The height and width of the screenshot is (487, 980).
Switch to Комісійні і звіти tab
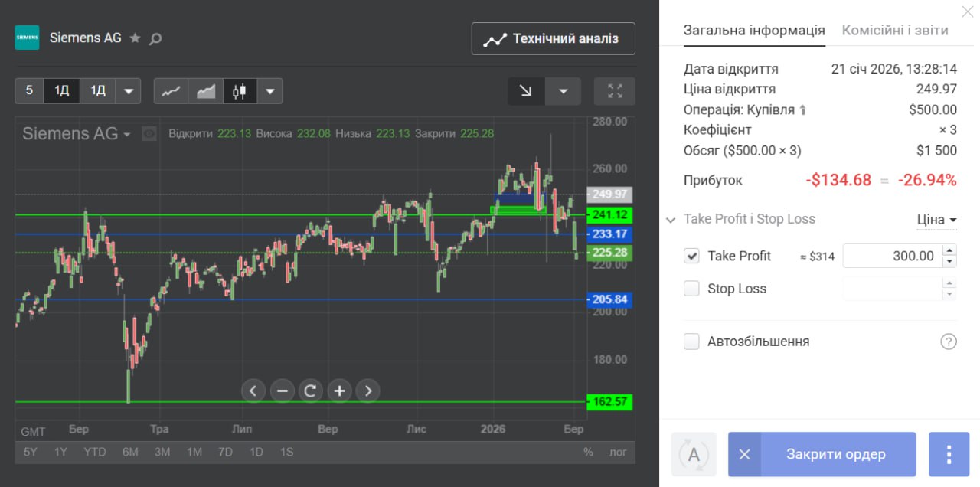(x=894, y=31)
